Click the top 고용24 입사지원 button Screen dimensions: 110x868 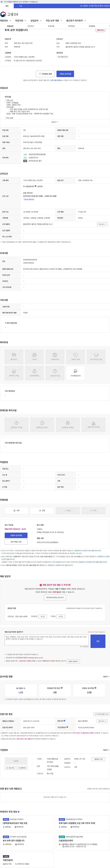tap(65, 74)
